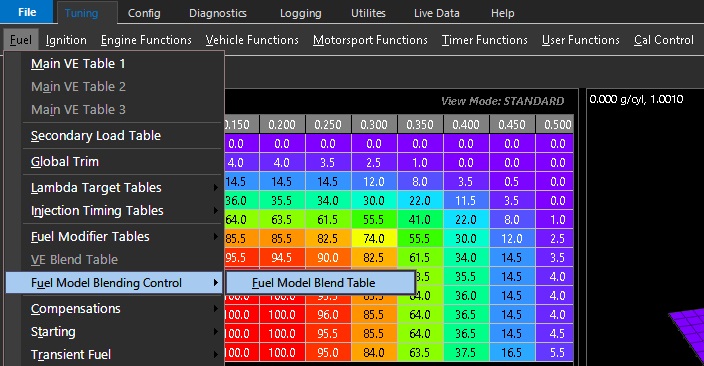Open the User Functions menu
This screenshot has width=704, height=366.
click(x=581, y=40)
